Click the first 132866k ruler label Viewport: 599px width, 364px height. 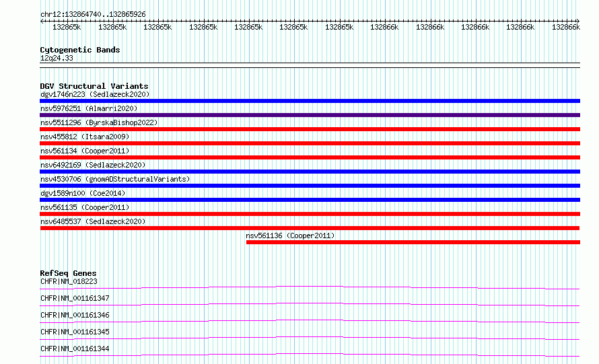[384, 28]
